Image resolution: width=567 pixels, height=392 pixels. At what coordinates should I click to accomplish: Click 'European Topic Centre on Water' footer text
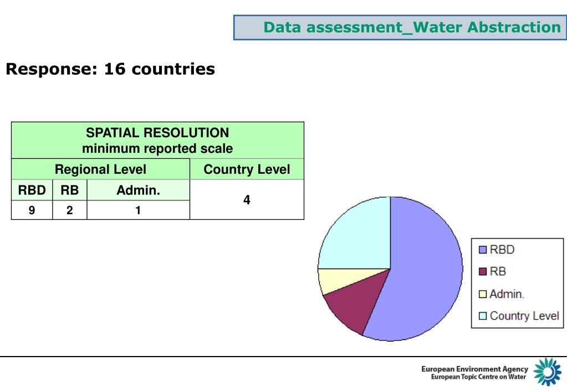coord(478,377)
